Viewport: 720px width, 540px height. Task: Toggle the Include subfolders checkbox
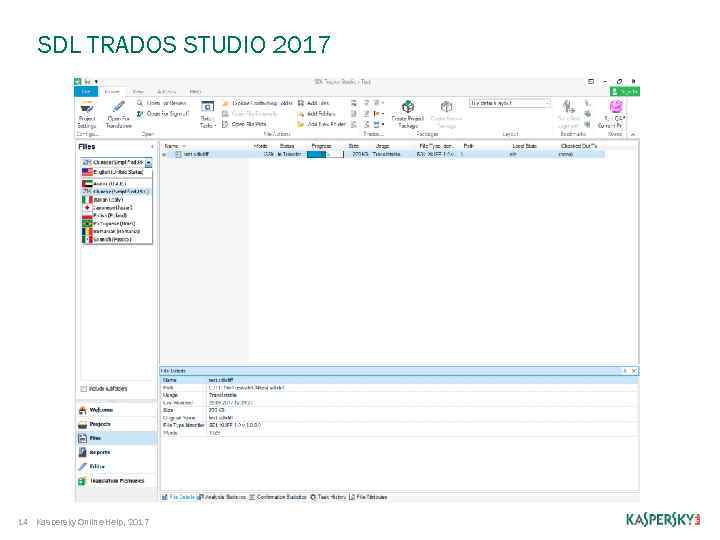click(x=84, y=389)
